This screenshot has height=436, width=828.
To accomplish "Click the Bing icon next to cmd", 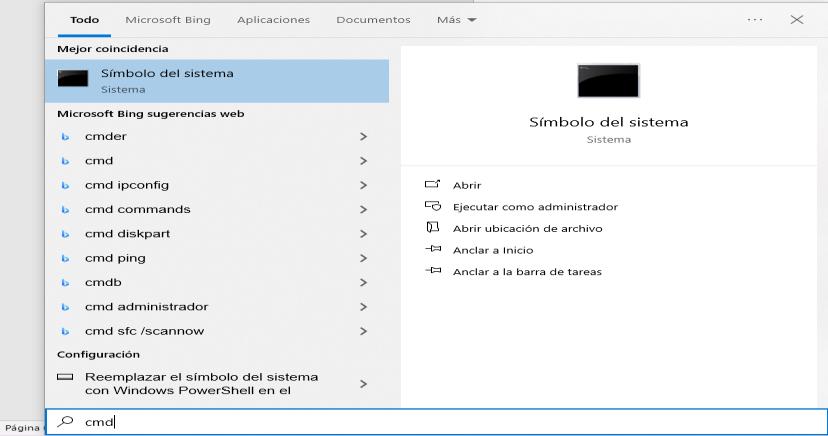I will point(65,161).
